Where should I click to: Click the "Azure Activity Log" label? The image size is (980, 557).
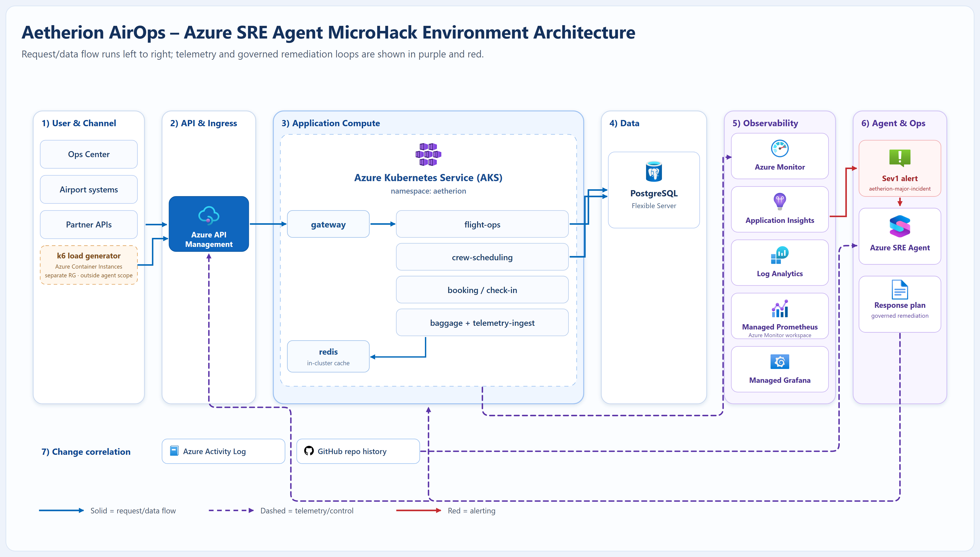pos(214,451)
